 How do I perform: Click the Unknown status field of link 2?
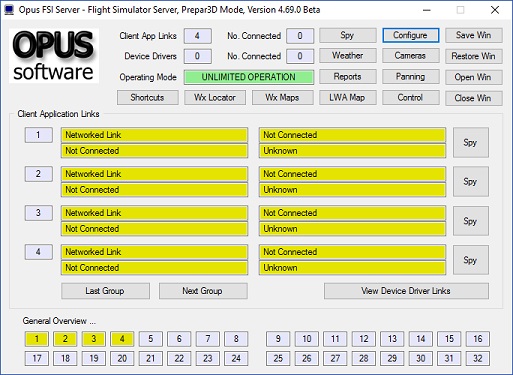[352, 190]
